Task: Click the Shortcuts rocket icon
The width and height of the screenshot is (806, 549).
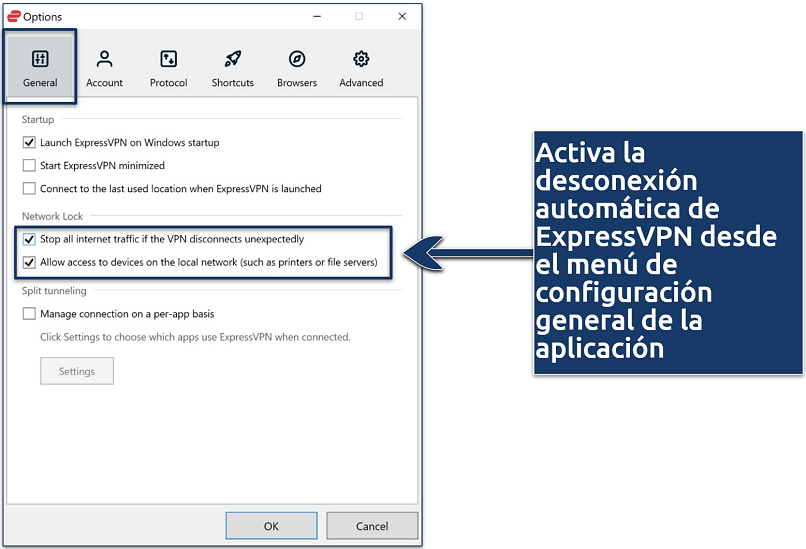Action: pyautogui.click(x=233, y=59)
